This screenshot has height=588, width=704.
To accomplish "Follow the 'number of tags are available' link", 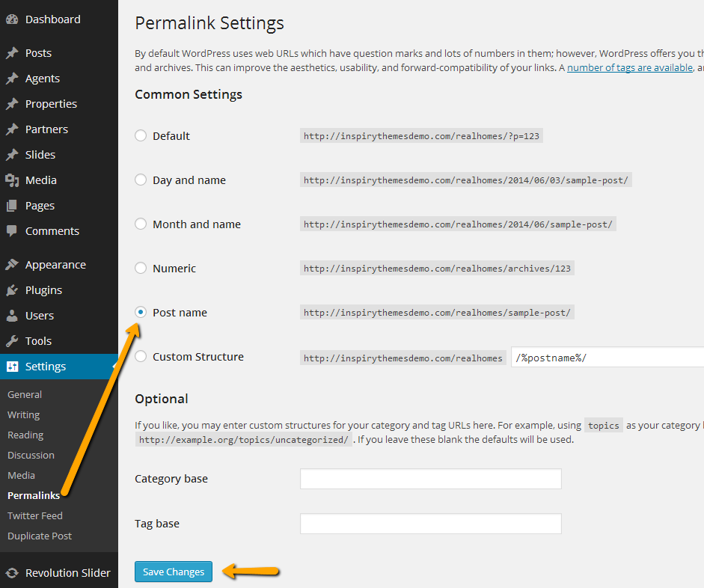I will [x=629, y=68].
